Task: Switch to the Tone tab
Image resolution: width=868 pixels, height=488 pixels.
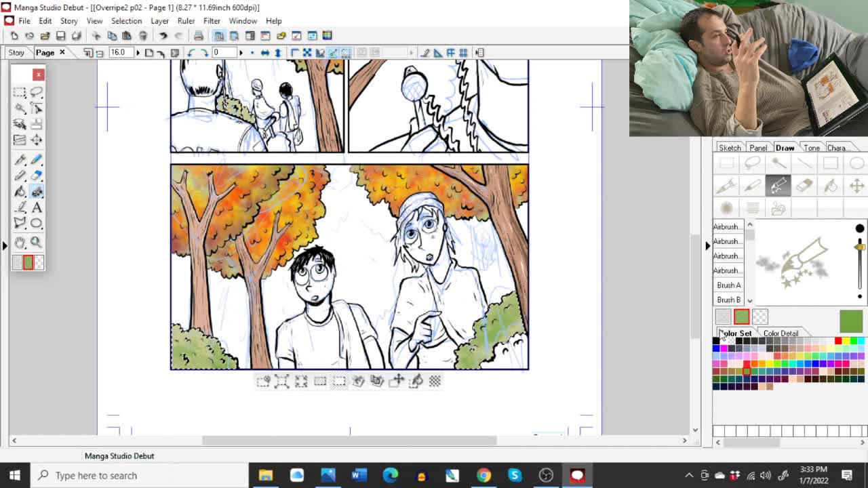Action: (812, 148)
